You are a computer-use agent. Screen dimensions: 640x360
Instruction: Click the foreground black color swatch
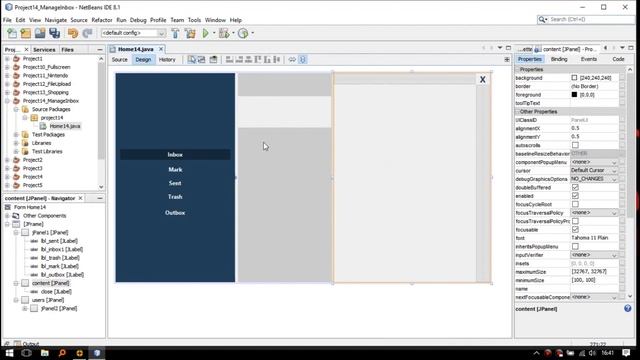tap(574, 94)
